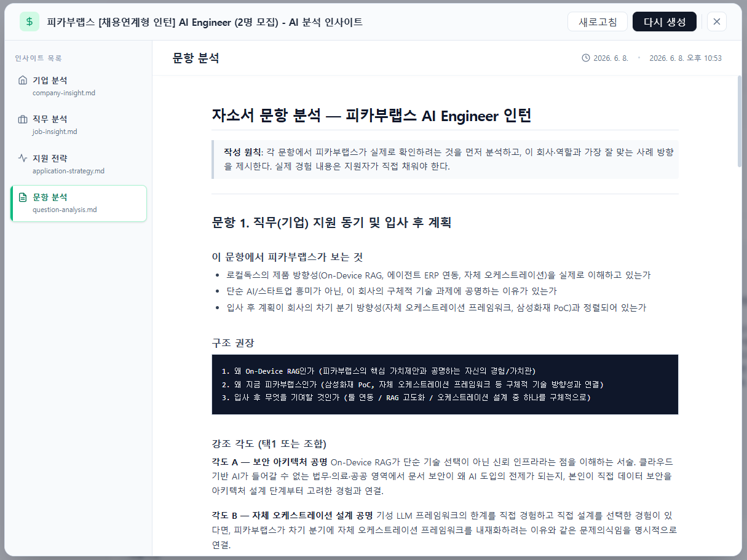The image size is (747, 560).
Task: Click the 구조 권장 subheading
Action: [233, 343]
